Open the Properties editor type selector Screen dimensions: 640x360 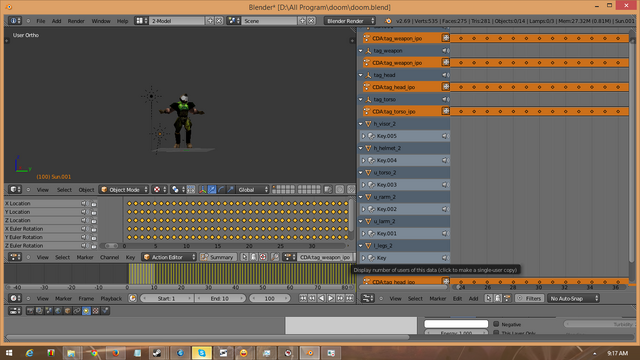pos(15,311)
